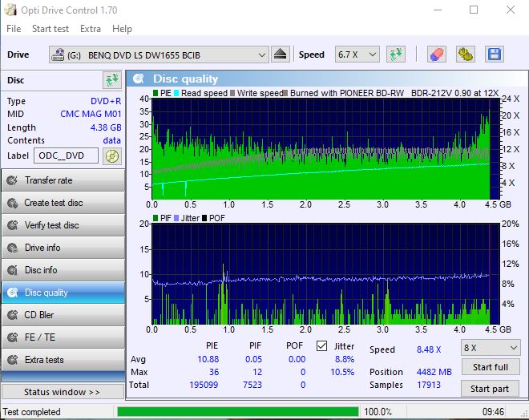Click the save floppy disk icon

[495, 55]
